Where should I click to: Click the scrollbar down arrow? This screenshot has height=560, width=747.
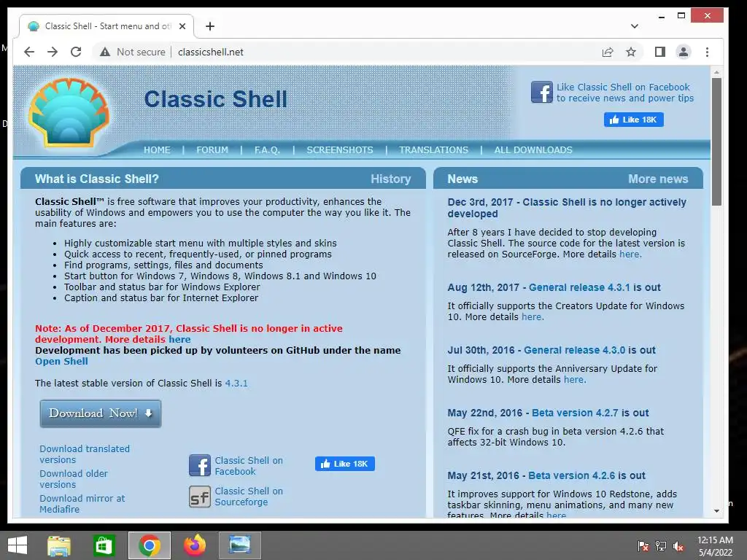pos(716,511)
